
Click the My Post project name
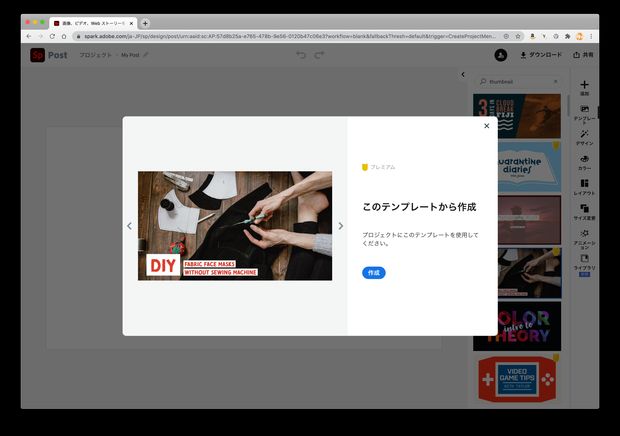pyautogui.click(x=130, y=55)
